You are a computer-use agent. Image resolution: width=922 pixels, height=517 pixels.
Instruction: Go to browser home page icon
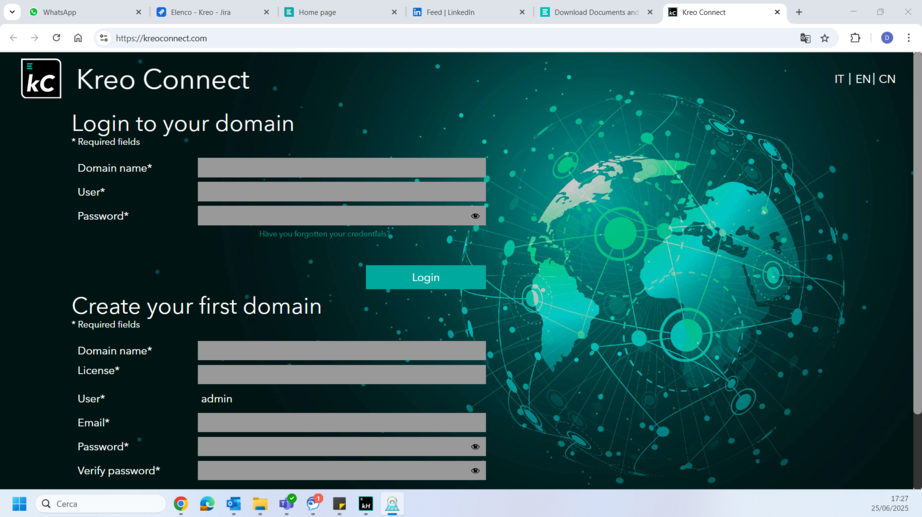78,38
